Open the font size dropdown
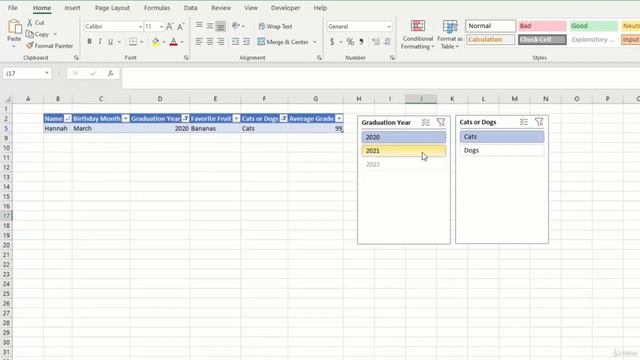Viewport: 640px width, 360px height. (162, 27)
